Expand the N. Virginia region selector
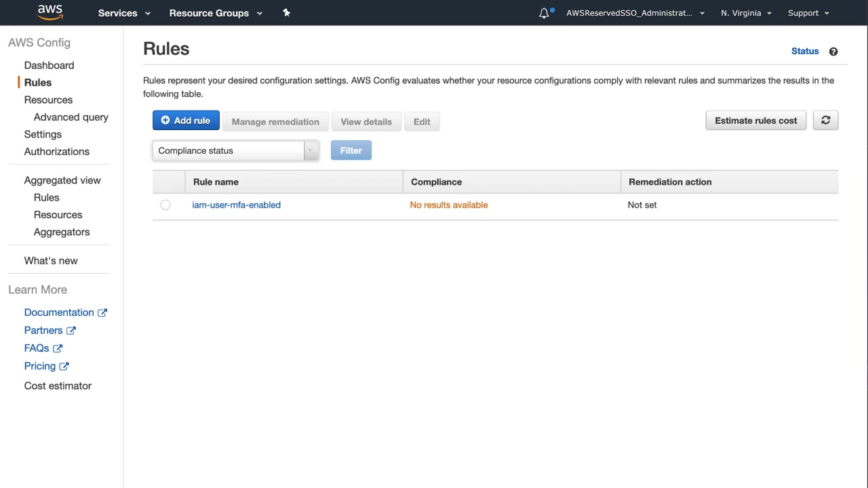 click(x=746, y=13)
